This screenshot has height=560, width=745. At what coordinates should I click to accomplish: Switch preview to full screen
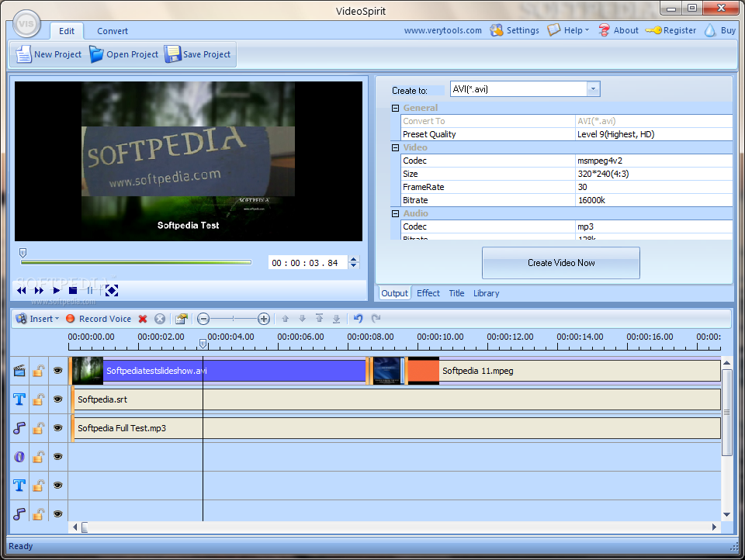pyautogui.click(x=112, y=290)
